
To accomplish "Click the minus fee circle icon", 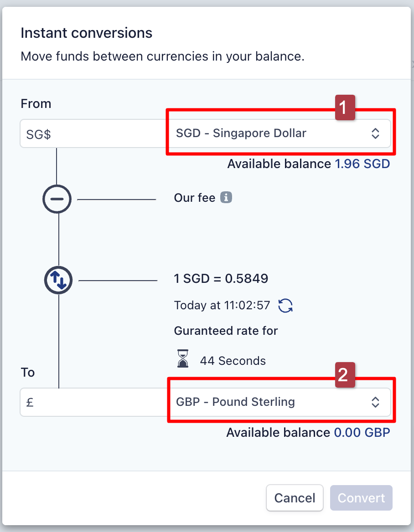I will click(57, 199).
